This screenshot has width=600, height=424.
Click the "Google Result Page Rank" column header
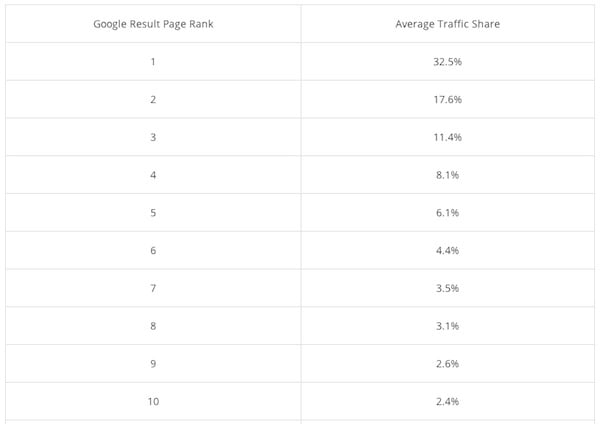tap(153, 23)
